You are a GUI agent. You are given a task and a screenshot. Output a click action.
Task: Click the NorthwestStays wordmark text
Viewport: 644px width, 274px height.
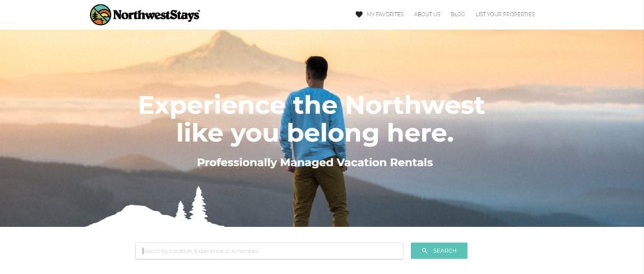point(156,15)
